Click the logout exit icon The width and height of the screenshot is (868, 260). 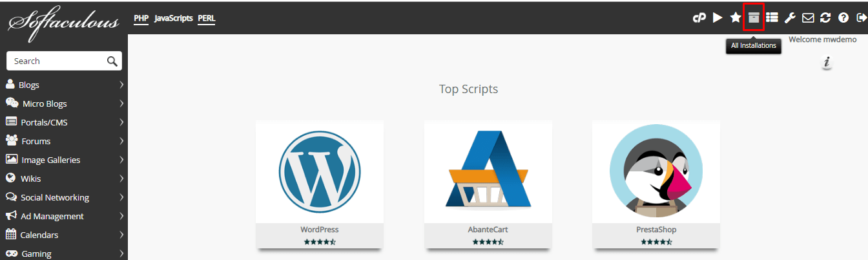click(x=861, y=18)
